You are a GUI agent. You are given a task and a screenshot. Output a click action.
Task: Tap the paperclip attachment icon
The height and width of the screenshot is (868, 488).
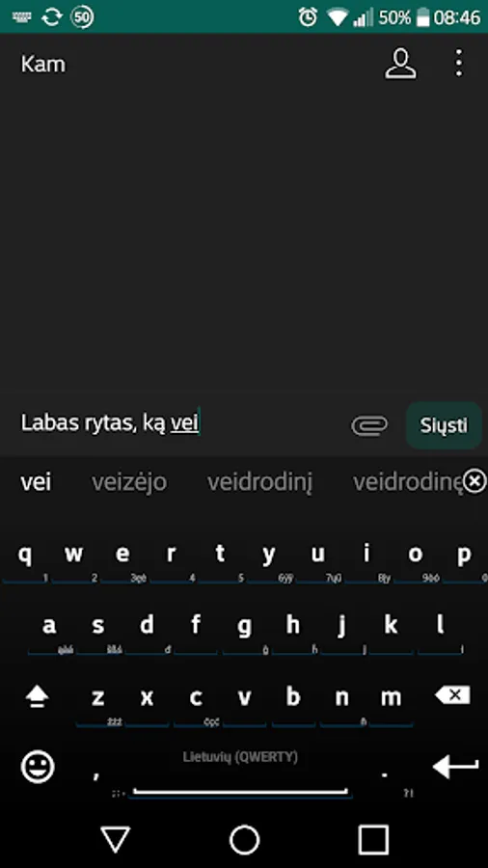click(x=369, y=425)
